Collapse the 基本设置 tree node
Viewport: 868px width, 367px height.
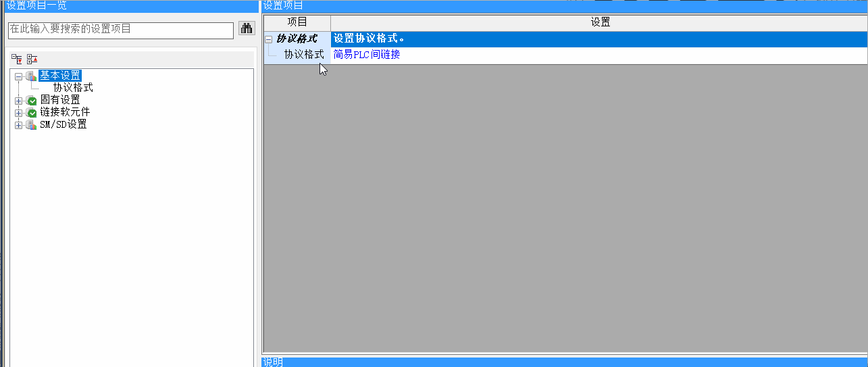[18, 76]
